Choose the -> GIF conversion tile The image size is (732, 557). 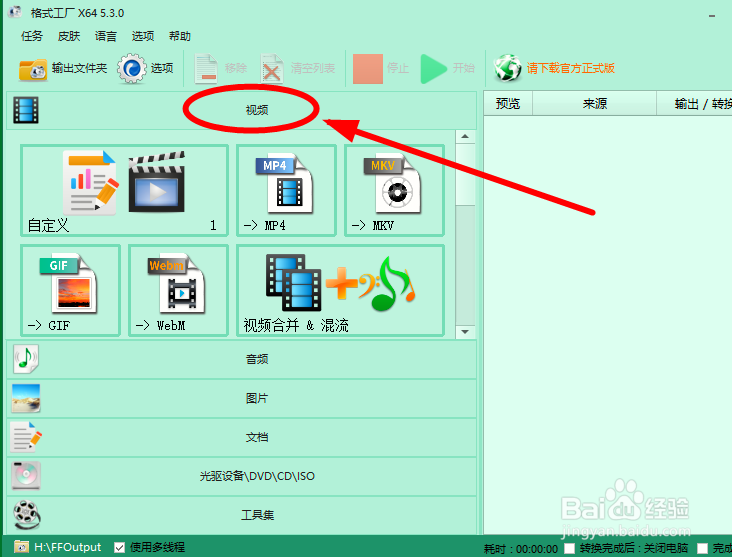tap(70, 290)
